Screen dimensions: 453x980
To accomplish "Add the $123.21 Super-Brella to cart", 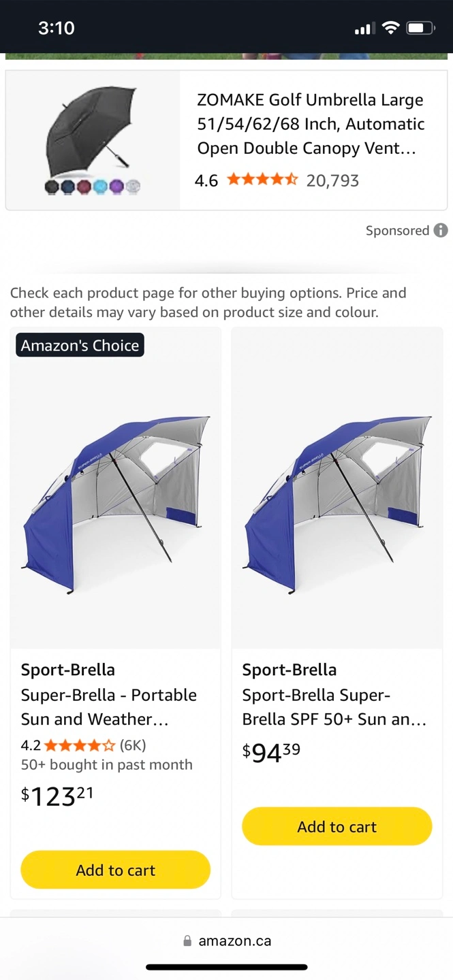I will click(x=116, y=870).
